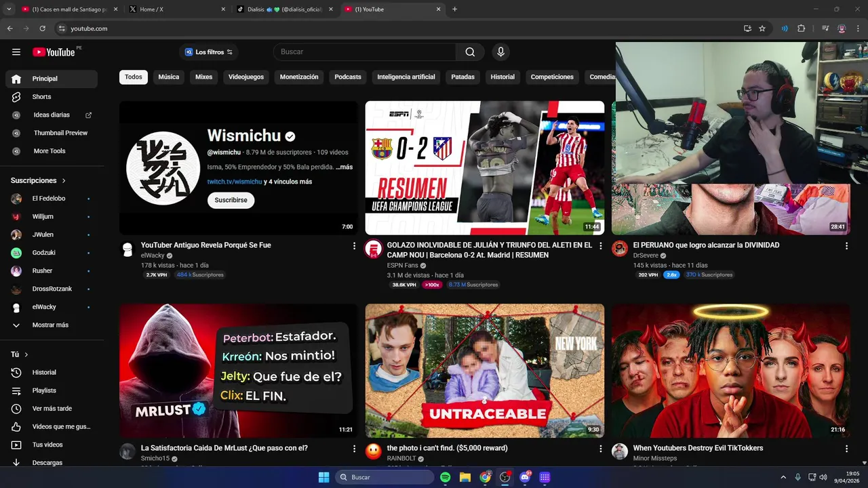Click the DrSevere channel name
868x488 pixels.
point(646,256)
